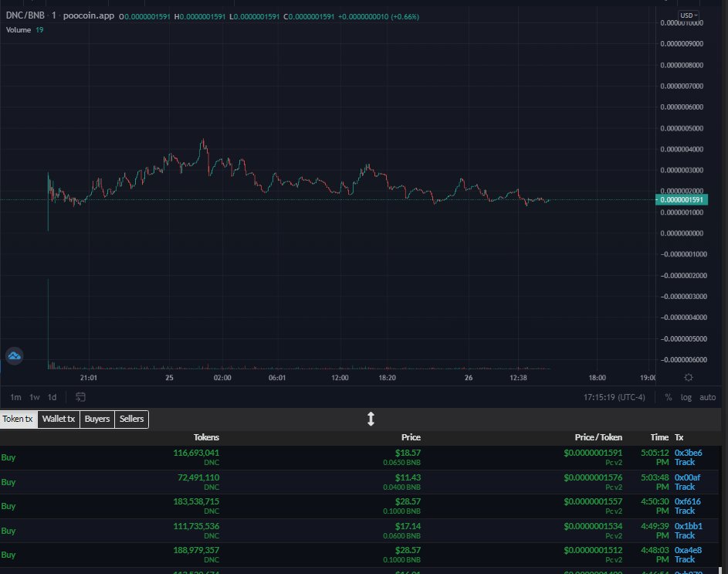This screenshot has height=574, width=728.
Task: Click the transactions list scrollbar
Action: click(x=720, y=571)
